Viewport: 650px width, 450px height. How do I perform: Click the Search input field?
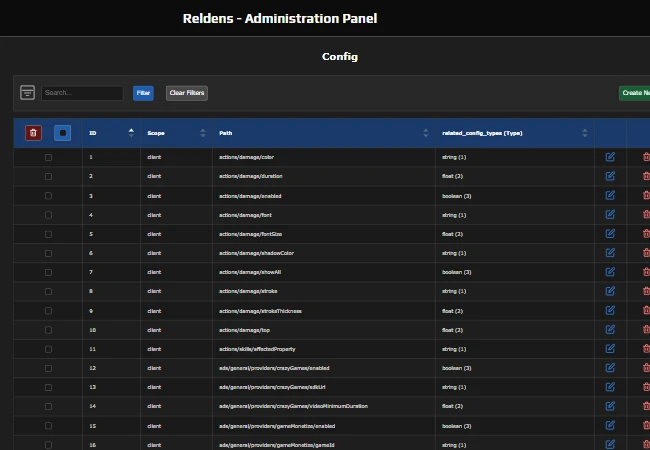tap(82, 93)
